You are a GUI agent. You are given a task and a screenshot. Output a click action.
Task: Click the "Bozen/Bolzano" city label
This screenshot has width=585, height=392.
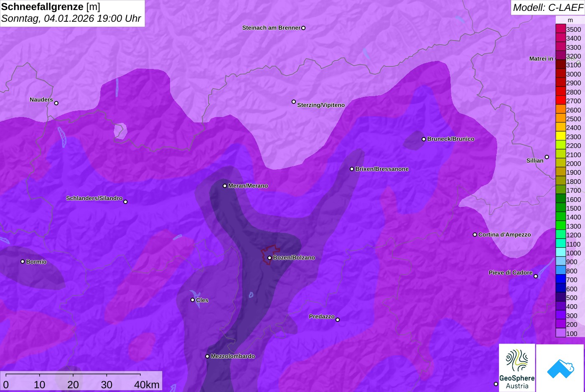point(294,258)
